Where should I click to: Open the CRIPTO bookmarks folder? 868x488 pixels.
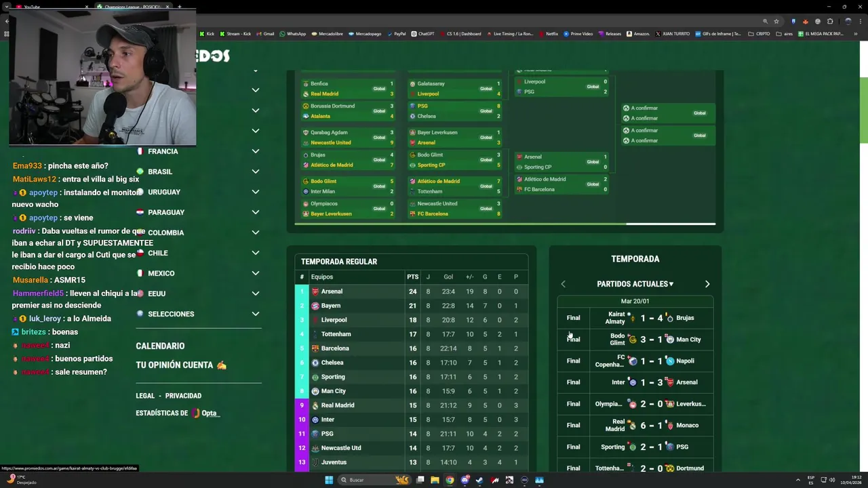759,33
